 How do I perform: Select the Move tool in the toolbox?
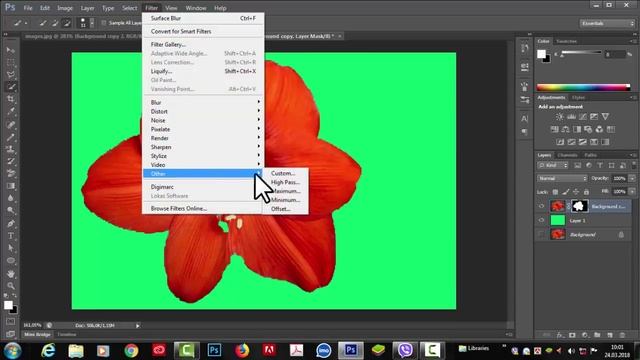tap(11, 50)
